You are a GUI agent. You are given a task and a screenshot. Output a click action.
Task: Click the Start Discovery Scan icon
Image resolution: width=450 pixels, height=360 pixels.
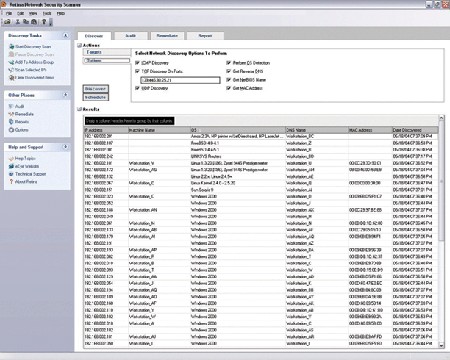coord(12,47)
